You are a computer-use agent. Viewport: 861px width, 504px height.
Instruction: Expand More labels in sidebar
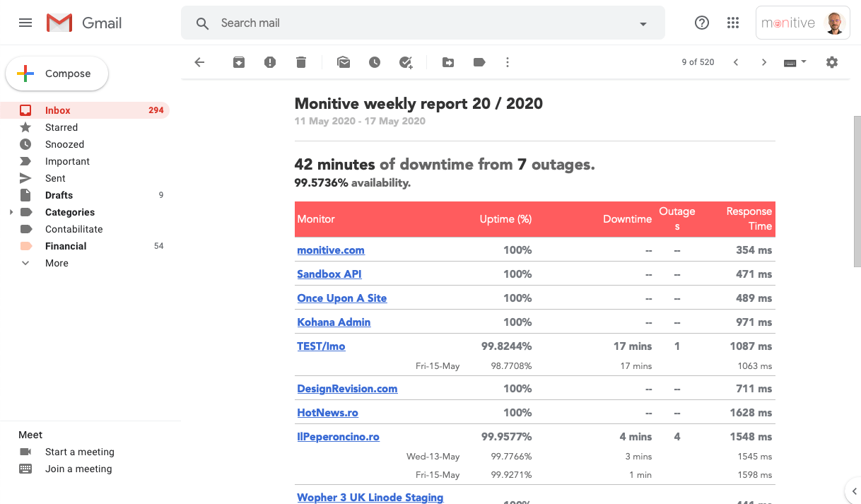(57, 263)
